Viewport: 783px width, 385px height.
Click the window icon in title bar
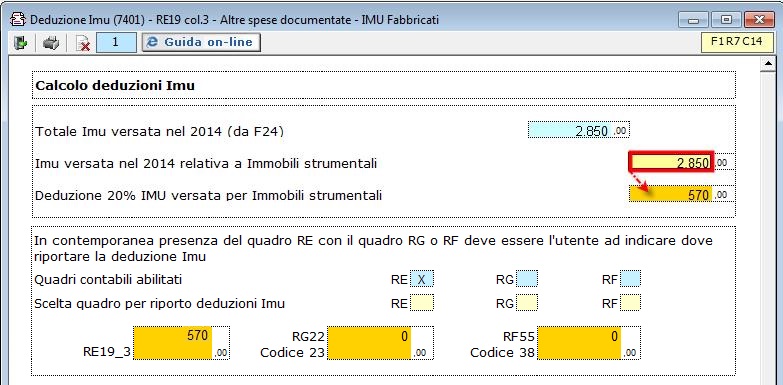coord(18,19)
